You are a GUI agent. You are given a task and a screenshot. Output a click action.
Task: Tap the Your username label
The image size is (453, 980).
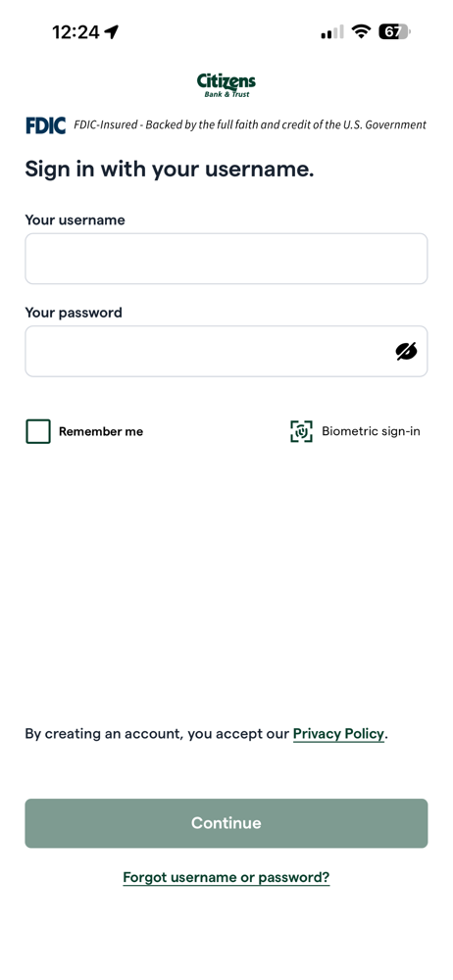[x=75, y=220]
